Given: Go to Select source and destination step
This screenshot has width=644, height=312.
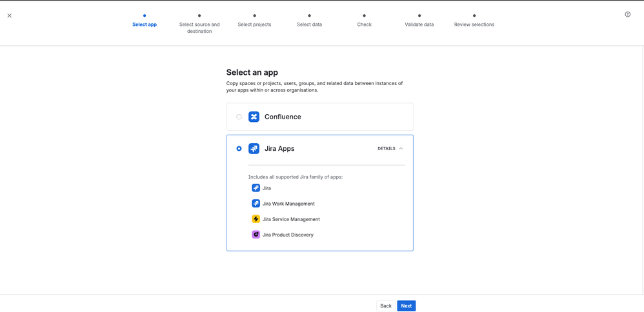Looking at the screenshot, I should click(199, 28).
